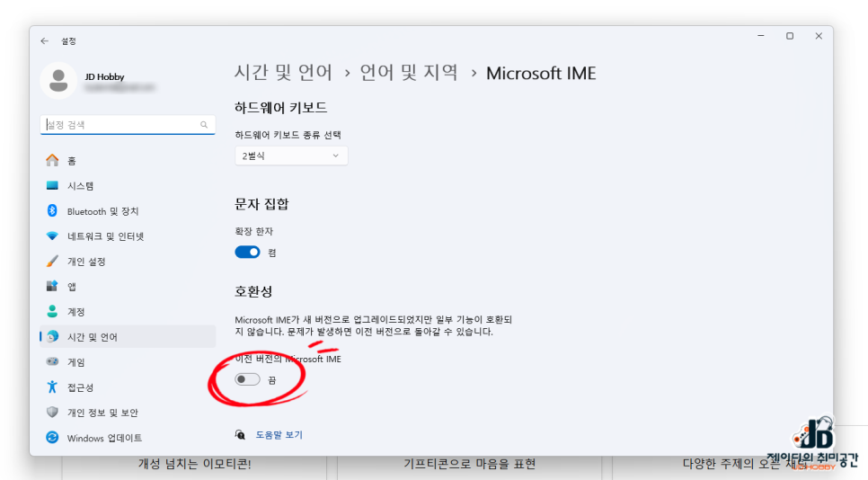Click the search magnifier icon
868x480 pixels.
(x=204, y=125)
